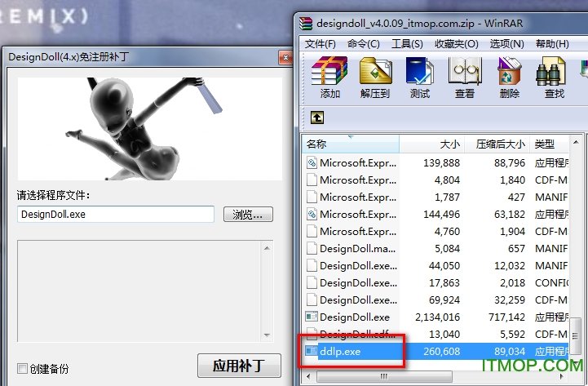Viewport: 588px width, 386px height.
Task: Sort file list by 压缩后大小 column
Action: [x=497, y=144]
